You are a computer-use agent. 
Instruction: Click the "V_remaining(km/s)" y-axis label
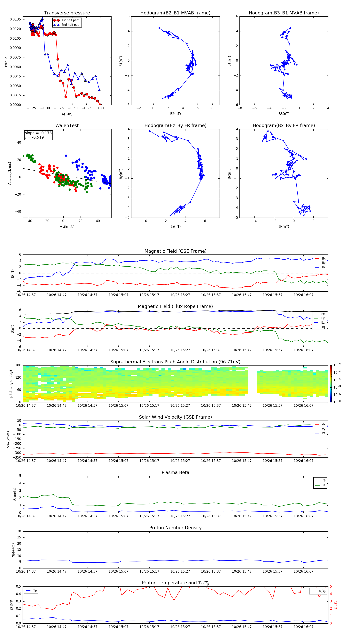(10, 173)
